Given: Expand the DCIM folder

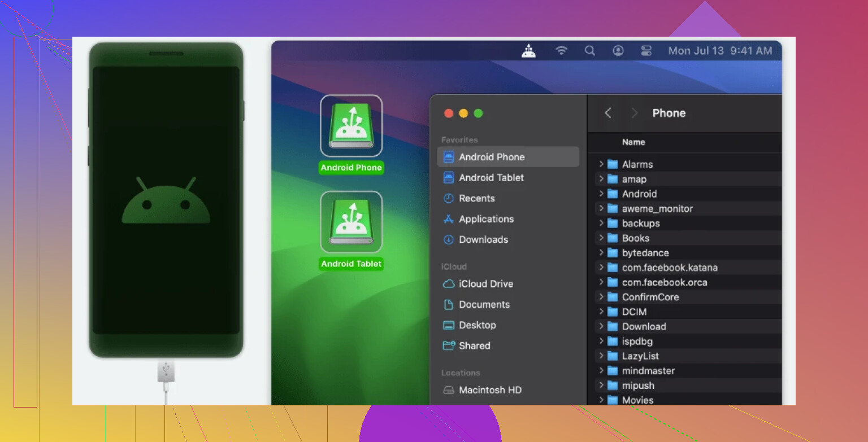Looking at the screenshot, I should coord(601,312).
